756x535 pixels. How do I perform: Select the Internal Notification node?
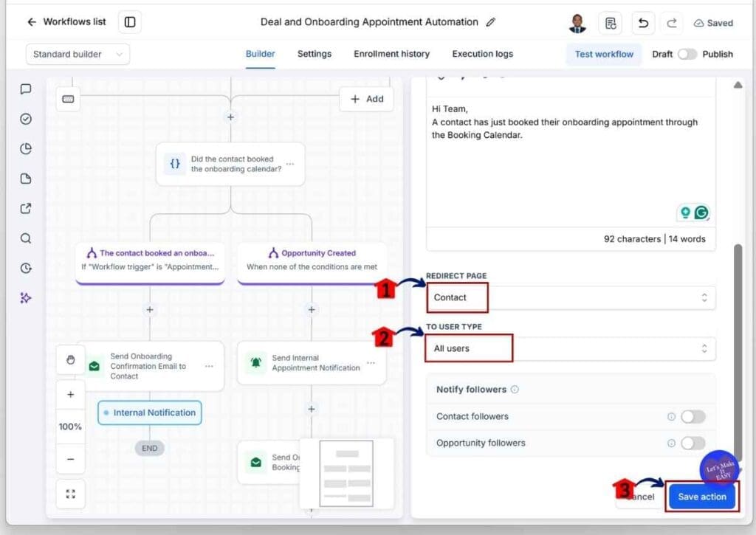tap(149, 413)
